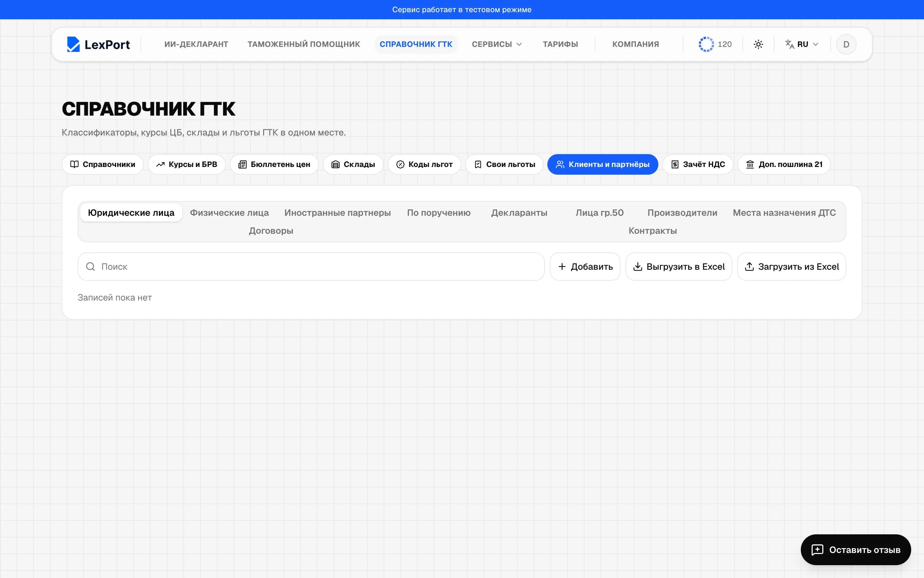Open the Доп. пошлина 21 section
This screenshot has height=578, width=924.
(x=784, y=164)
